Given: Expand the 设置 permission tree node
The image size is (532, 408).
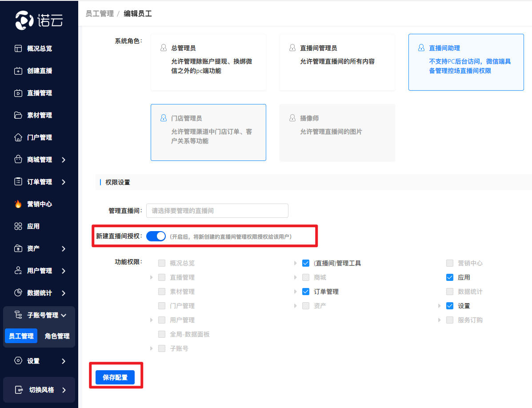Looking at the screenshot, I should (440, 306).
